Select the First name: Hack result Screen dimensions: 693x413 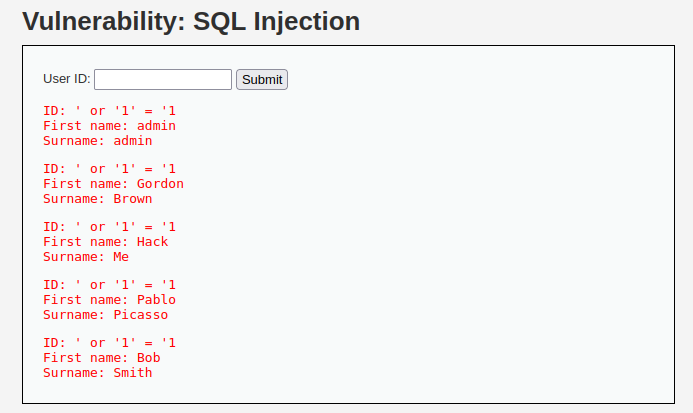tap(106, 241)
